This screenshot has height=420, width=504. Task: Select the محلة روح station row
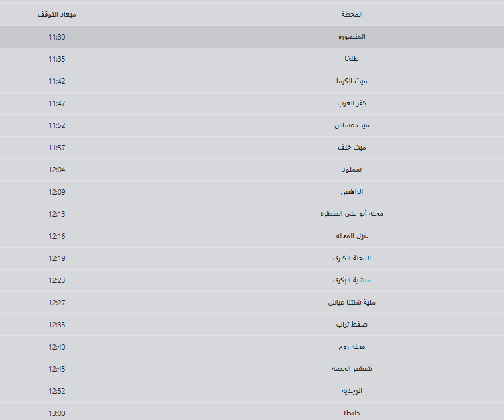point(252,347)
